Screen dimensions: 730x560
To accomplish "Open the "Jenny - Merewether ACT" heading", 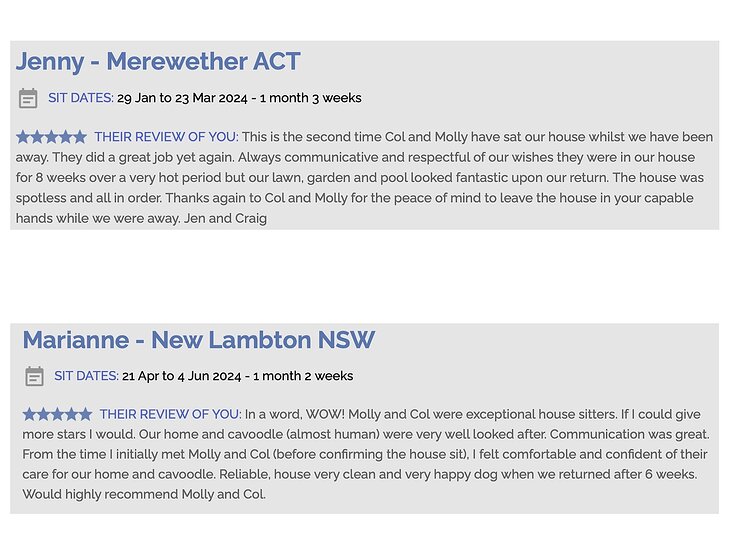I will (x=158, y=62).
